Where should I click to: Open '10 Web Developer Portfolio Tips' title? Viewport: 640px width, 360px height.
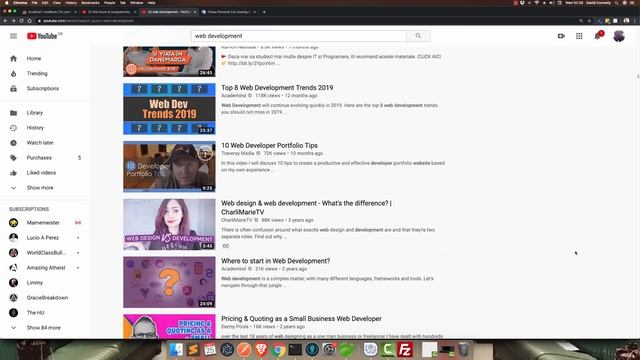tap(269, 145)
